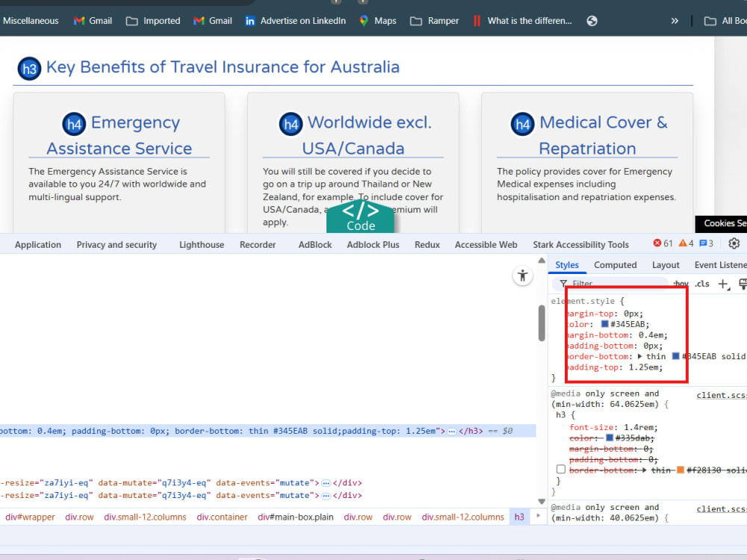This screenshot has width=747, height=560.
Task: Open the Accessible Web tab
Action: point(486,245)
